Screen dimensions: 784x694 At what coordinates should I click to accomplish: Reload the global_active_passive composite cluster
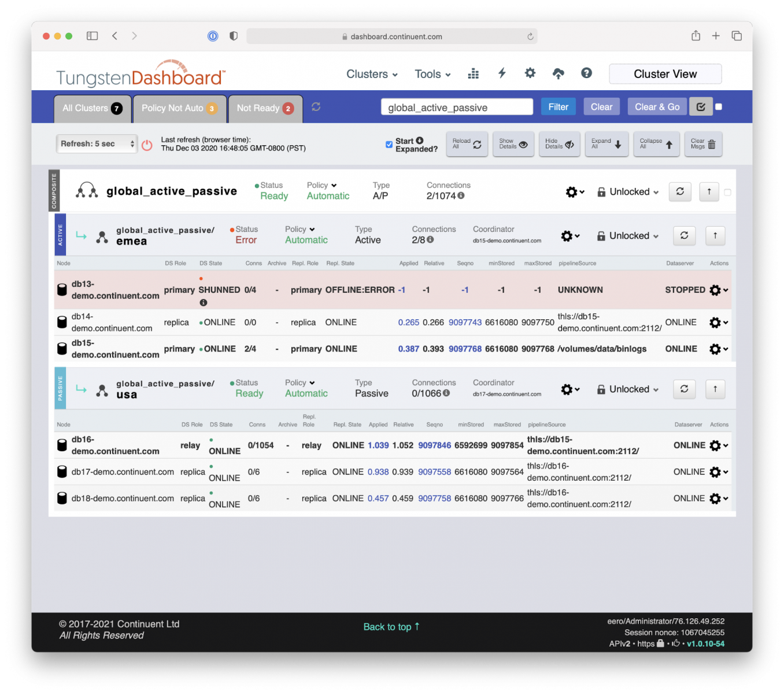tap(680, 191)
